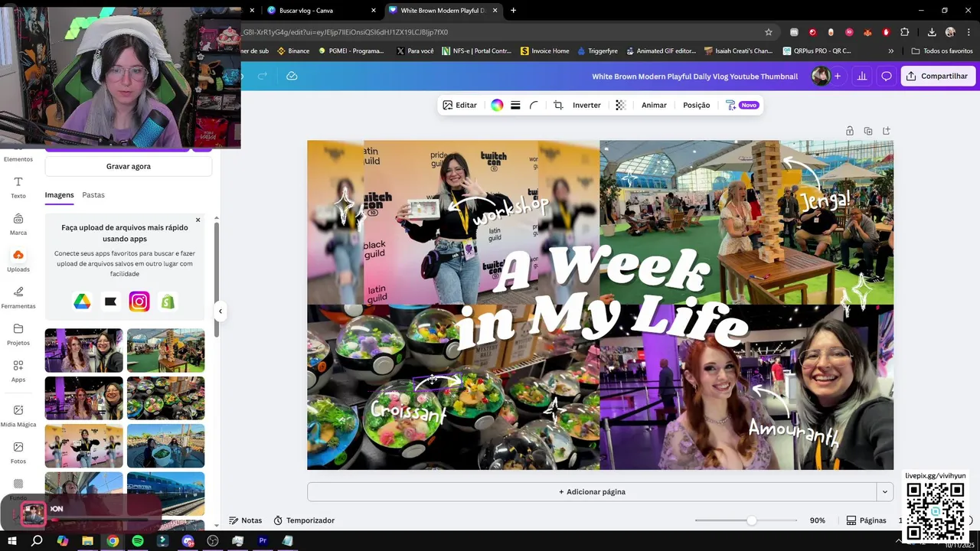This screenshot has width=980, height=551.
Task: Switch to the Imagens tab
Action: click(x=59, y=195)
